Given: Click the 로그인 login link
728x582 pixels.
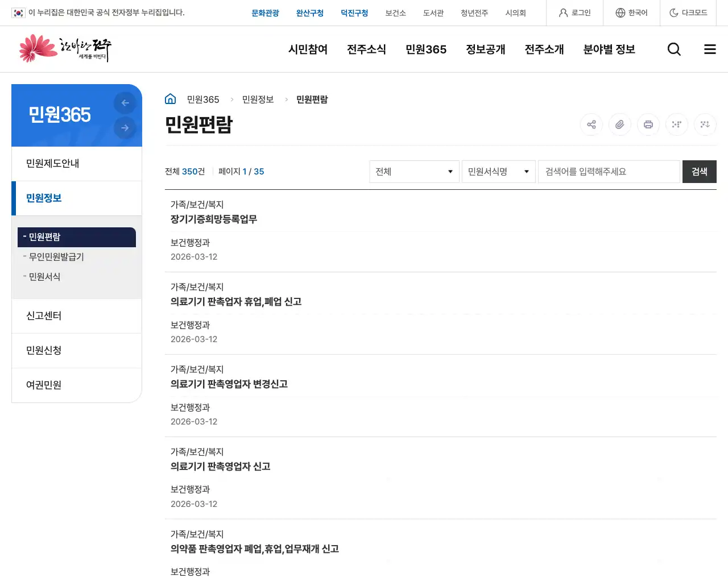Looking at the screenshot, I should (x=574, y=13).
